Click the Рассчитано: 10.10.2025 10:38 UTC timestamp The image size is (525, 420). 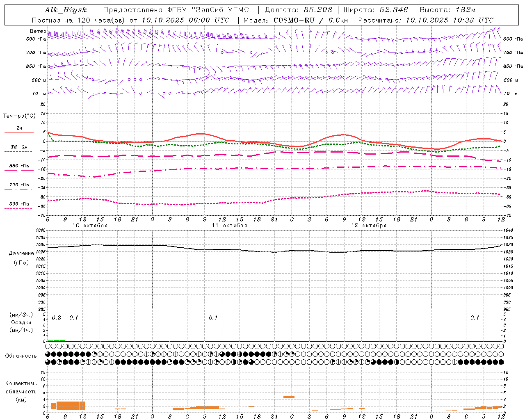pos(426,20)
